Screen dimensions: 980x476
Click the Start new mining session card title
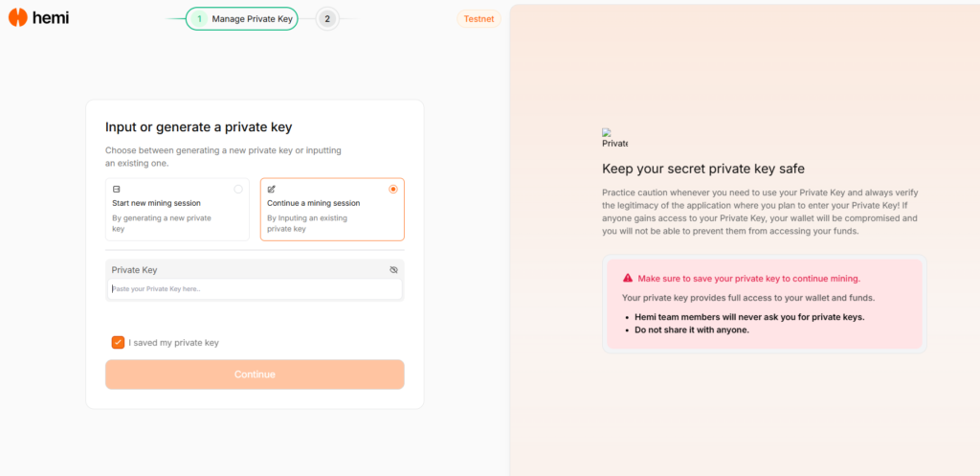click(x=157, y=203)
